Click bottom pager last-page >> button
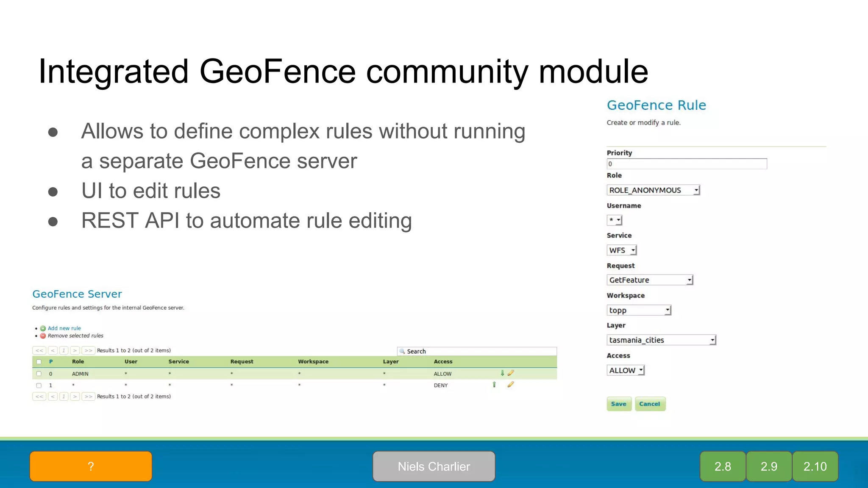 [88, 396]
